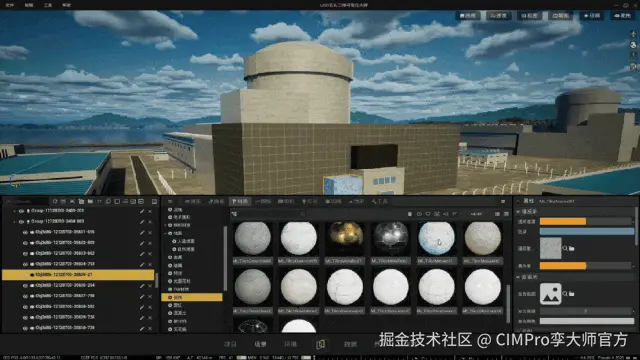
Task: Click the top arrow icon on viewport right edge
Action: click(x=633, y=34)
